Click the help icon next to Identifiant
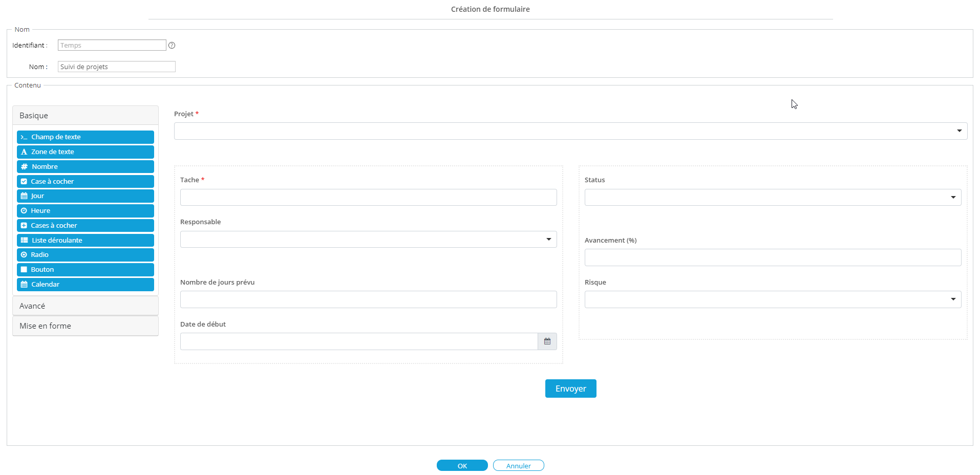Image resolution: width=980 pixels, height=475 pixels. coord(172,45)
